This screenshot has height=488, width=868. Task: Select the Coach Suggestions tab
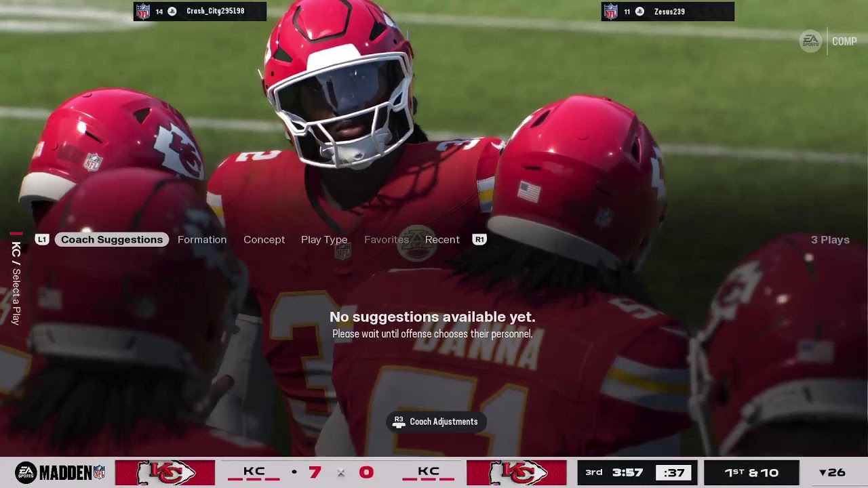(112, 239)
